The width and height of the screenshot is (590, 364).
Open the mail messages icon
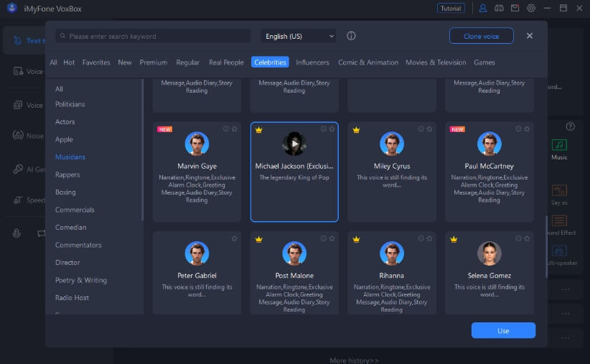(x=515, y=9)
